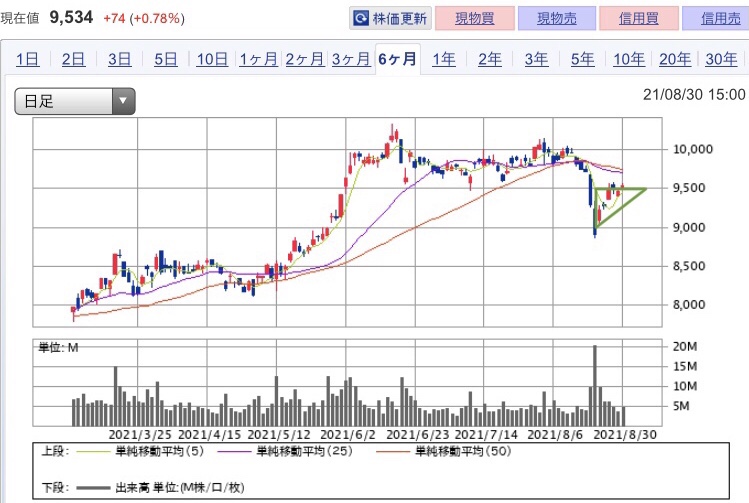
Task: Click the 2021/7/14 date axis label
Action: tap(486, 435)
